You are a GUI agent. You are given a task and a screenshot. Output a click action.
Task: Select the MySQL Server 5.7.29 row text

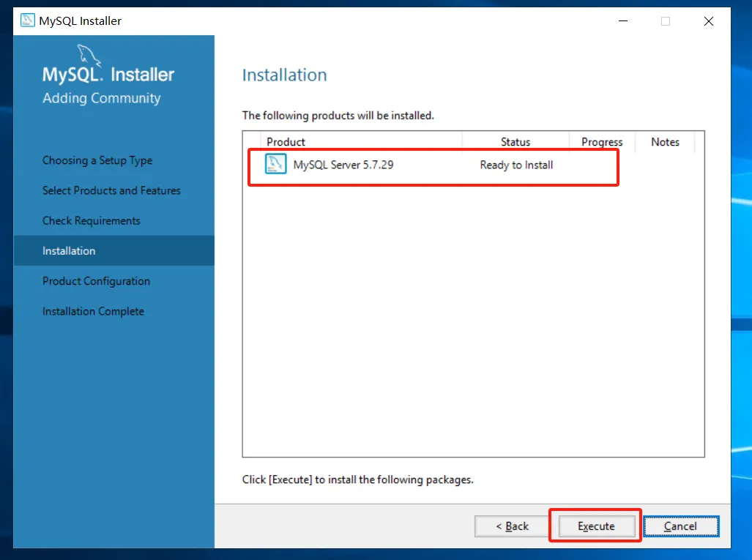click(x=343, y=165)
